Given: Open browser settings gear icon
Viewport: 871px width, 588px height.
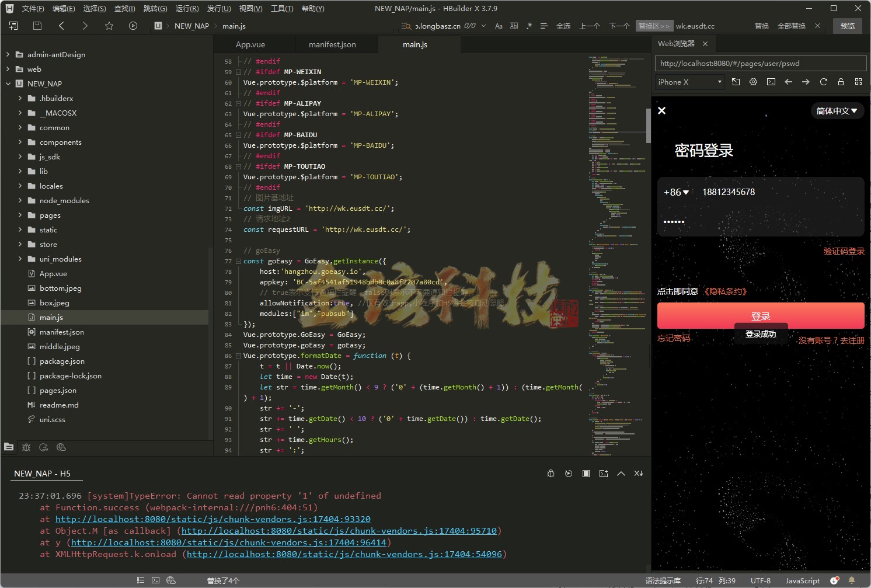Looking at the screenshot, I should click(x=753, y=82).
